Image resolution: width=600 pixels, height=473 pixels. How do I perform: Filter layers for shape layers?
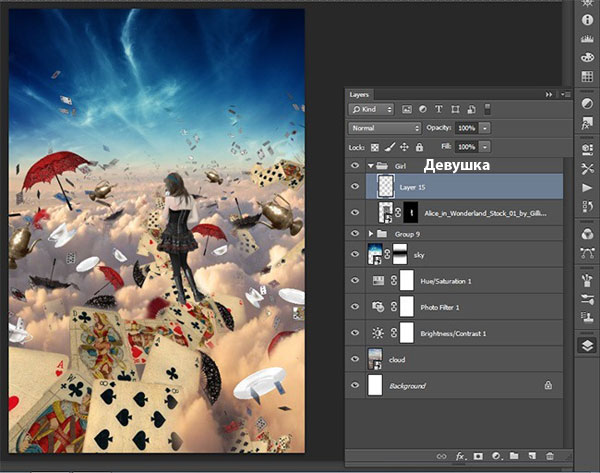tap(455, 109)
